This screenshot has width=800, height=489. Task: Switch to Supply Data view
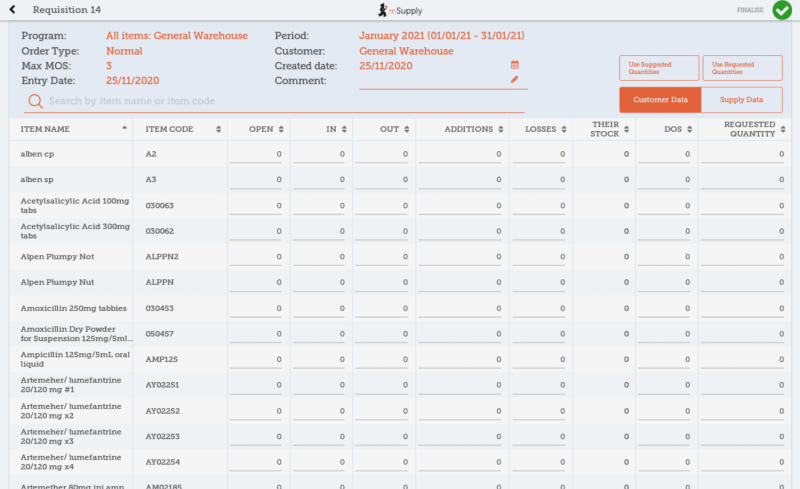click(741, 100)
